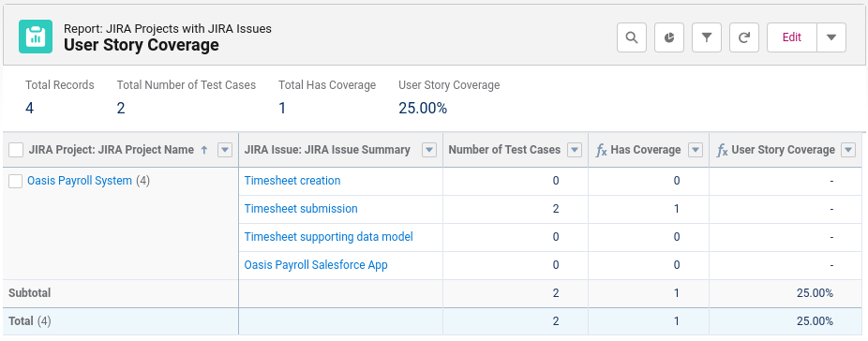
Task: Open User Story Coverage column dropdown
Action: [x=848, y=150]
